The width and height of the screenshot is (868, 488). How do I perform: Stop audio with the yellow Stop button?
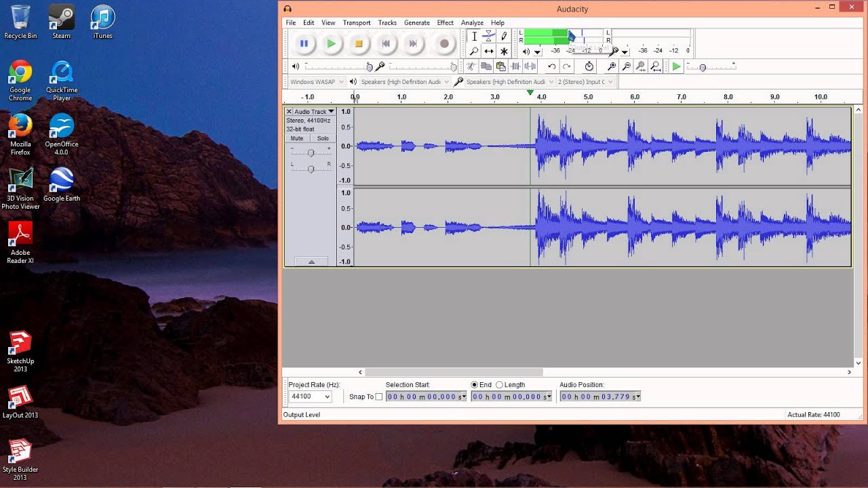(x=359, y=43)
